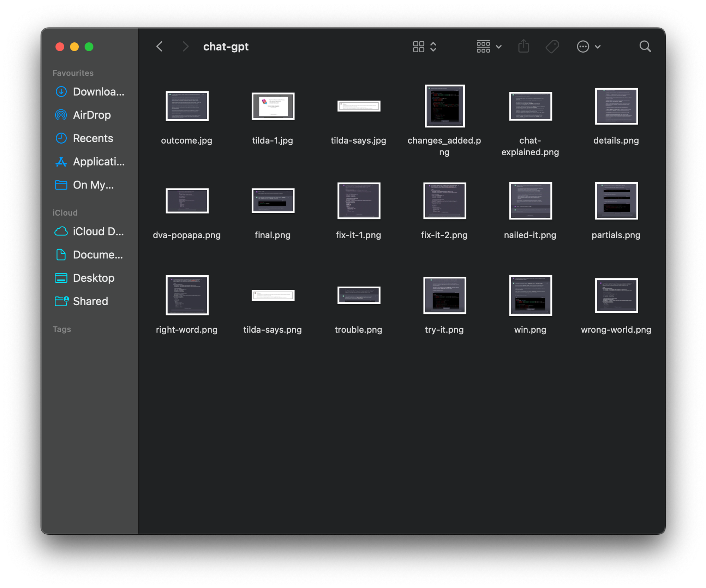The image size is (706, 588).
Task: Select the win.png thumbnail
Action: [x=530, y=295]
